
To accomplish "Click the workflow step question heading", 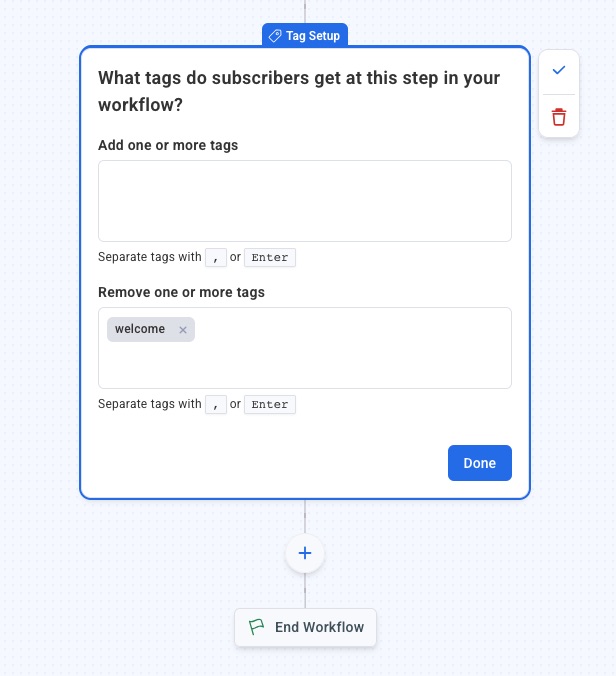I will click(299, 91).
